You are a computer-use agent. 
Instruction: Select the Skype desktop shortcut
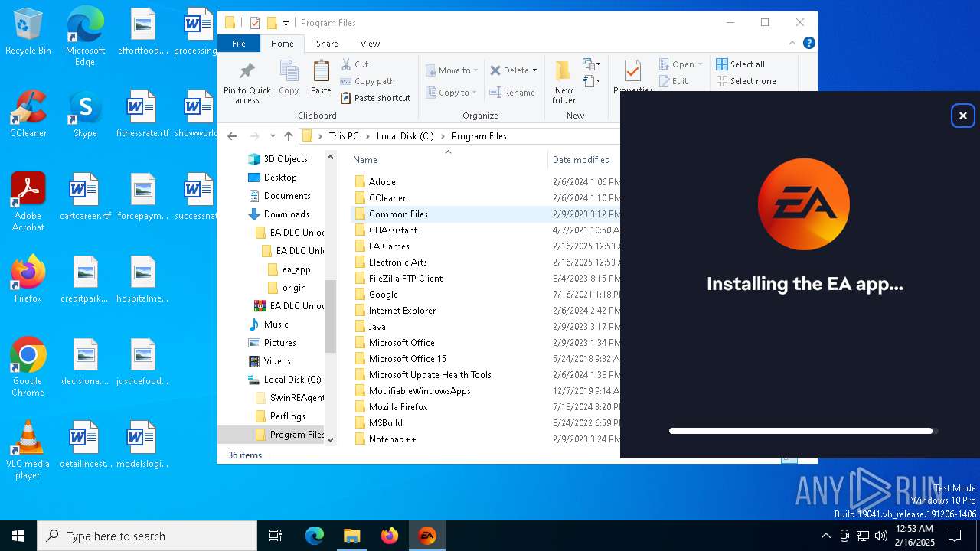click(85, 114)
